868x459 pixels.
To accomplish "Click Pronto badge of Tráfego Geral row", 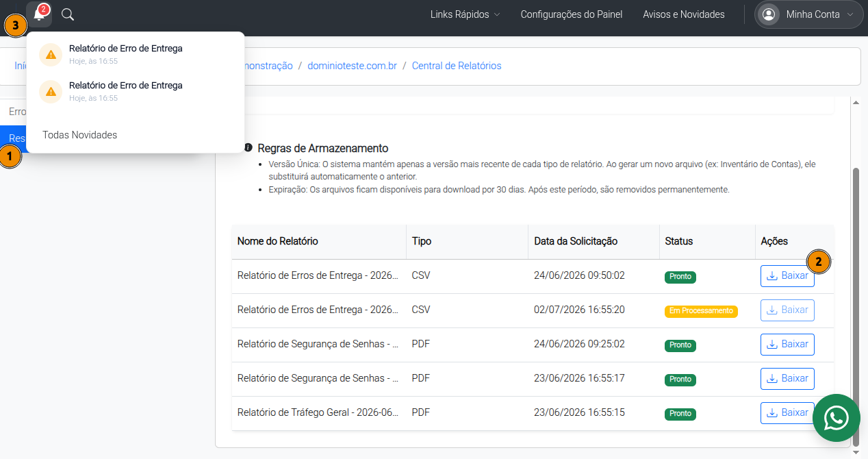I will coord(680,414).
